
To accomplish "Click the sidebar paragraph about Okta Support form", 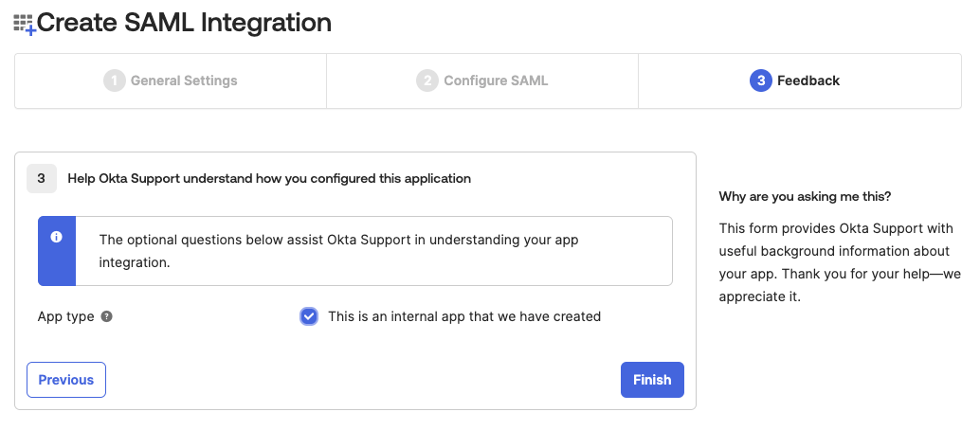I will pyautogui.click(x=836, y=262).
